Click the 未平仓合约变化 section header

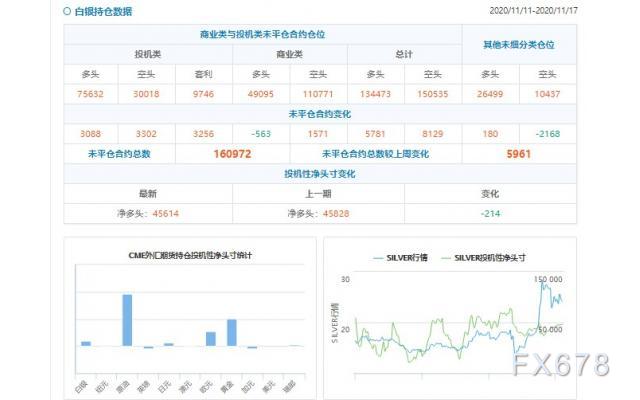[320, 114]
